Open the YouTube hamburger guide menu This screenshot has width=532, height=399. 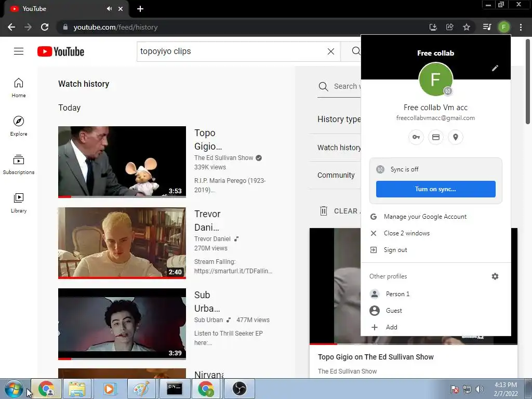point(19,51)
